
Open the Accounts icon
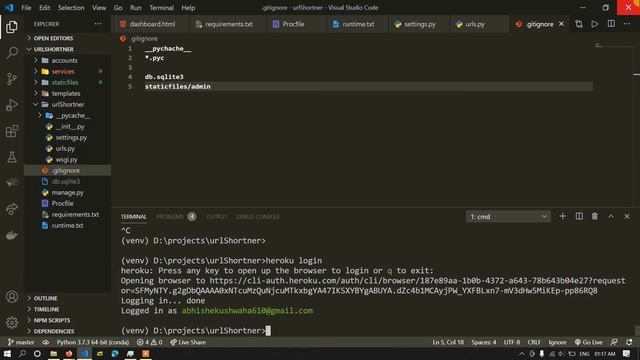pyautogui.click(x=12, y=297)
